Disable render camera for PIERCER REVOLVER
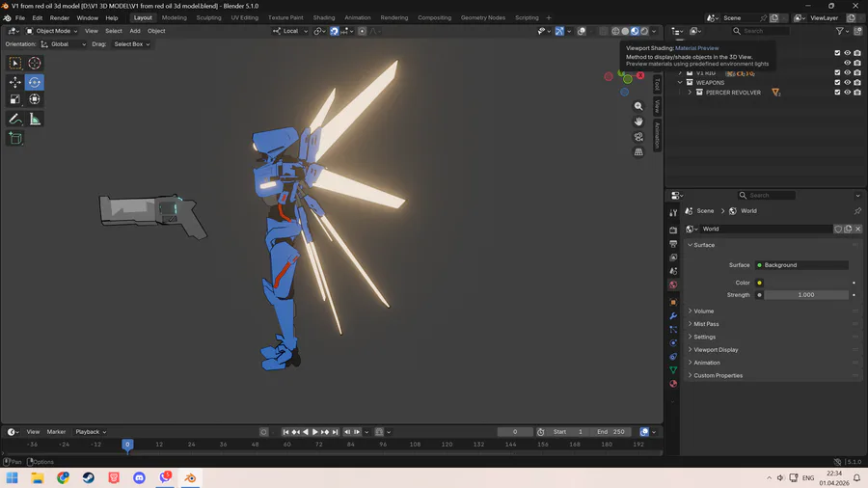The width and height of the screenshot is (868, 488). [x=857, y=93]
